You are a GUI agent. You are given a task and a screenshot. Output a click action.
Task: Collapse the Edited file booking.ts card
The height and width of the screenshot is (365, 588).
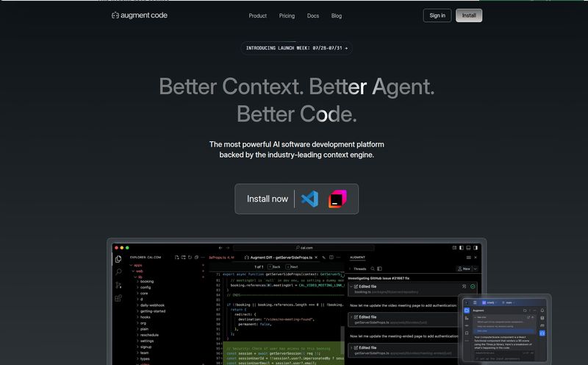tap(351, 286)
